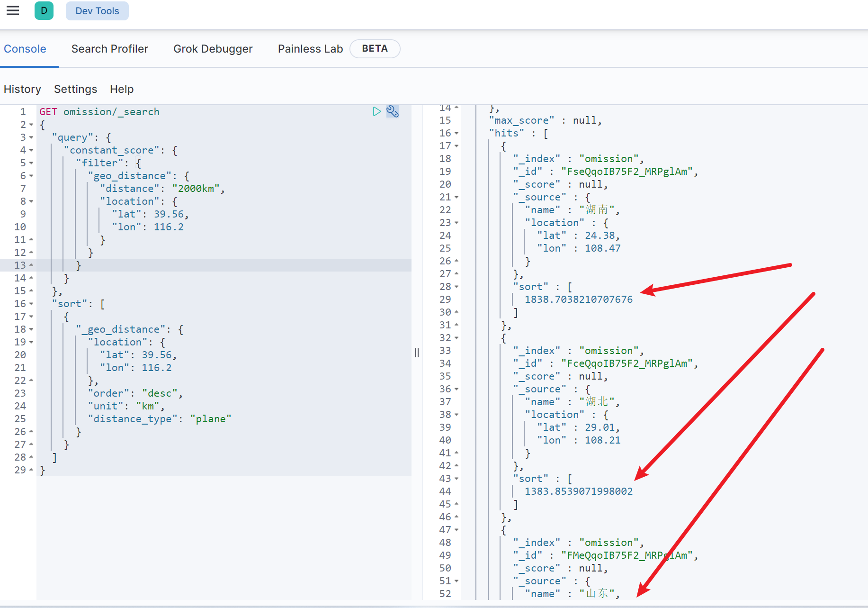Open the wrench request options icon

pos(393,111)
